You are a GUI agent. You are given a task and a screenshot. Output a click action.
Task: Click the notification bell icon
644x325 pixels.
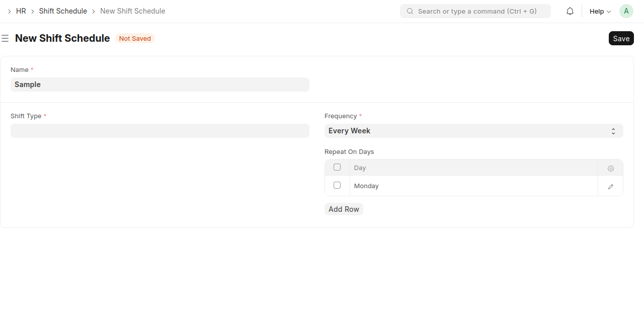570,11
